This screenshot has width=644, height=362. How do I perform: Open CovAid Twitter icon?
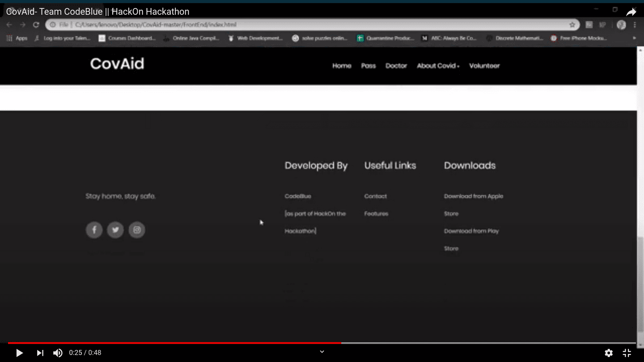point(115,230)
